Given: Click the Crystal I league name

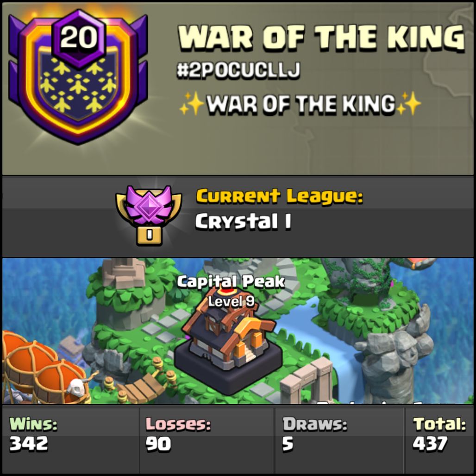Looking at the screenshot, I should click(243, 221).
